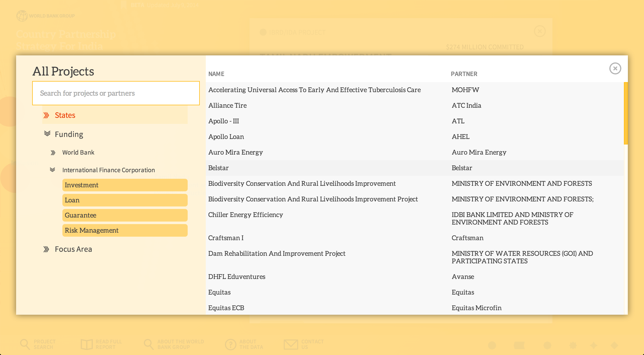Open About The Data question icon

coord(230,344)
